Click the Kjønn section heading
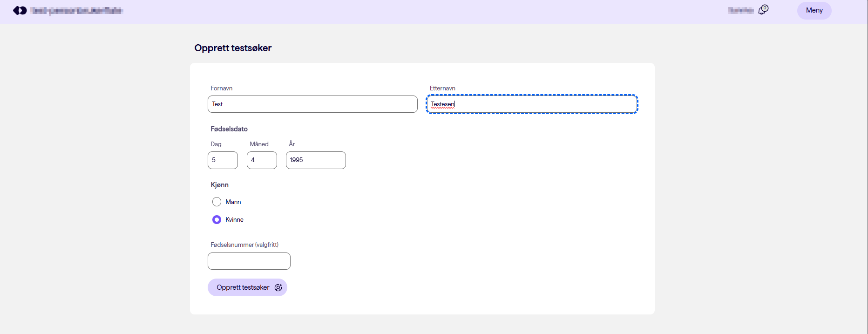The image size is (868, 334). pyautogui.click(x=219, y=185)
